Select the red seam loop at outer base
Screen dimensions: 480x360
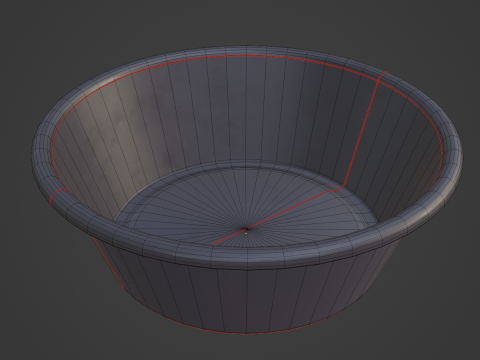(x=247, y=333)
